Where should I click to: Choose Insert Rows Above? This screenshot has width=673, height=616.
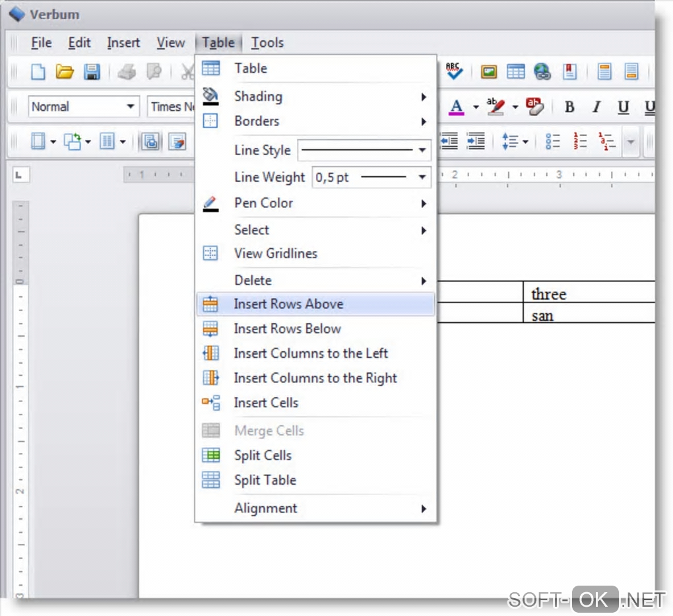315,304
